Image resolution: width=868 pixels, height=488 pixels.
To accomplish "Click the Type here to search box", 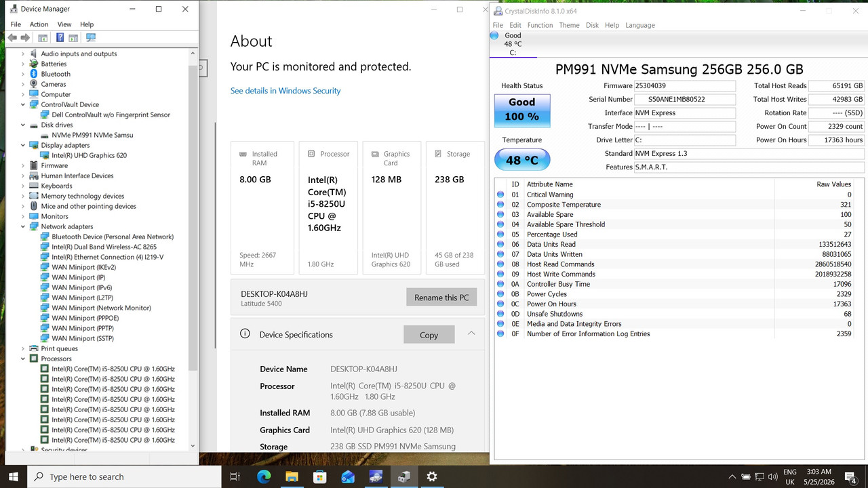I will click(124, 476).
